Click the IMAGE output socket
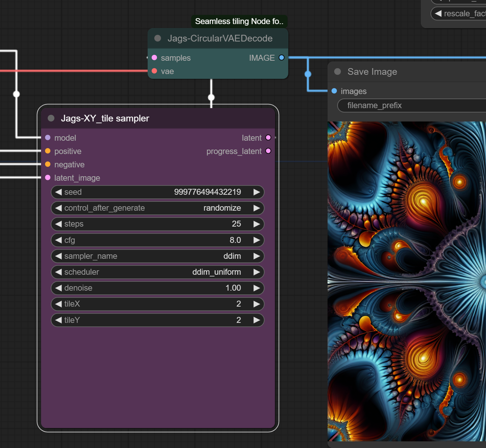Image resolution: width=486 pixels, height=448 pixels. 282,58
